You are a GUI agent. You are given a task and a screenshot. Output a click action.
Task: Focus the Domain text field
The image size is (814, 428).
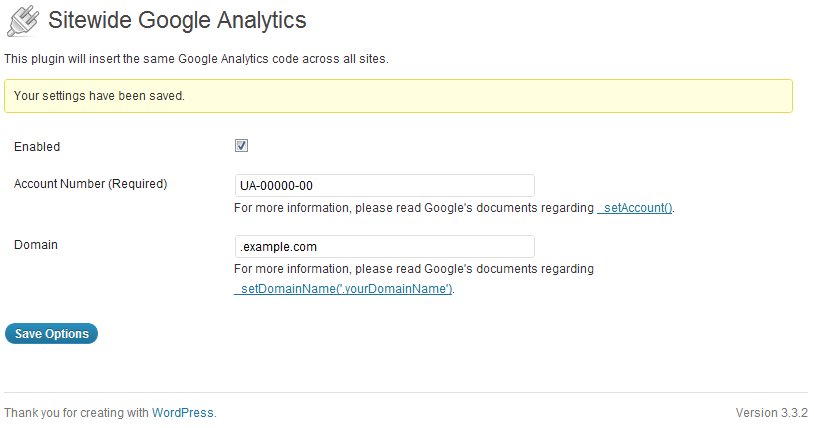pos(385,246)
